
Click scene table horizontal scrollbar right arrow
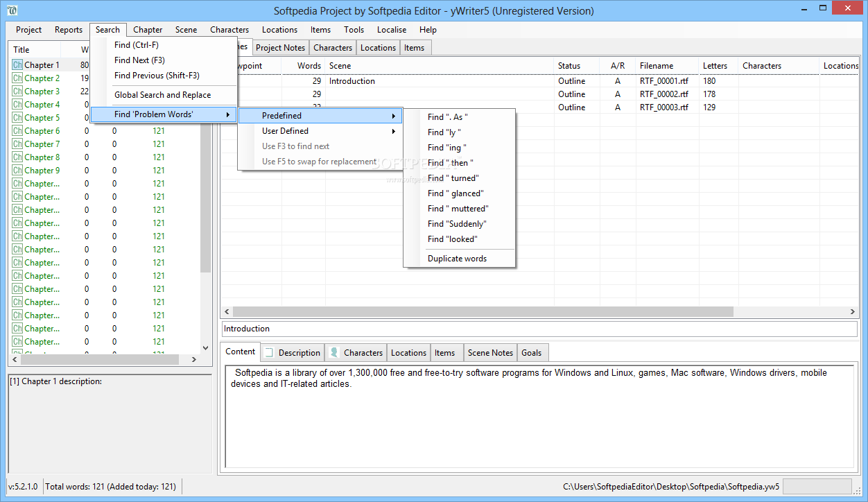853,312
